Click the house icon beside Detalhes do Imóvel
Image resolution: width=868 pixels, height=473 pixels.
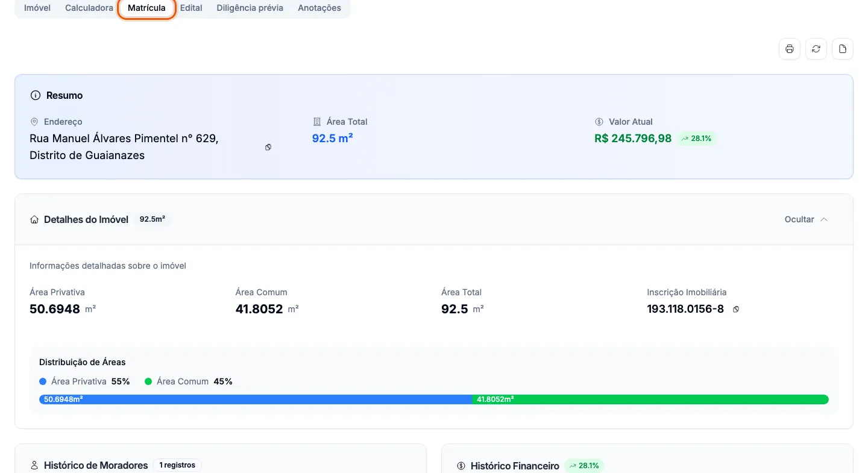click(x=34, y=220)
